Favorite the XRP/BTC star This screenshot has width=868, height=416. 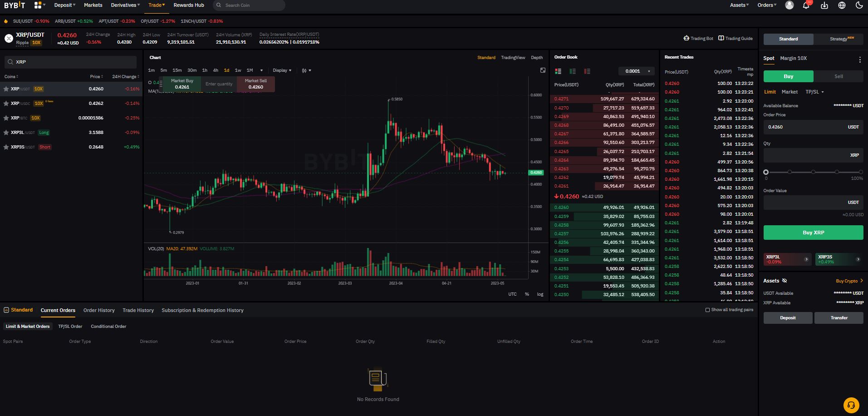(6, 118)
